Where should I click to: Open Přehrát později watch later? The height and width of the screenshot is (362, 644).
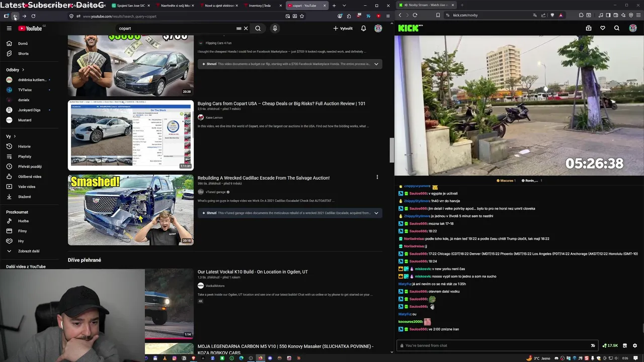click(29, 166)
